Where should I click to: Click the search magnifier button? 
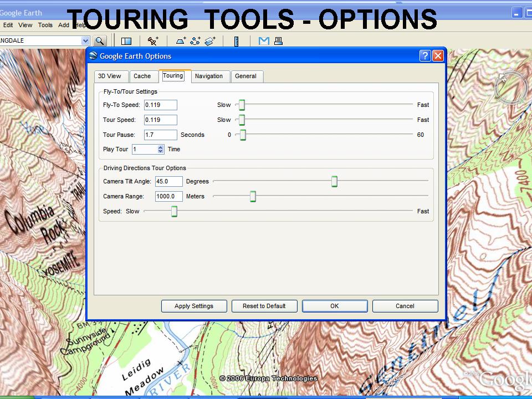click(99, 41)
